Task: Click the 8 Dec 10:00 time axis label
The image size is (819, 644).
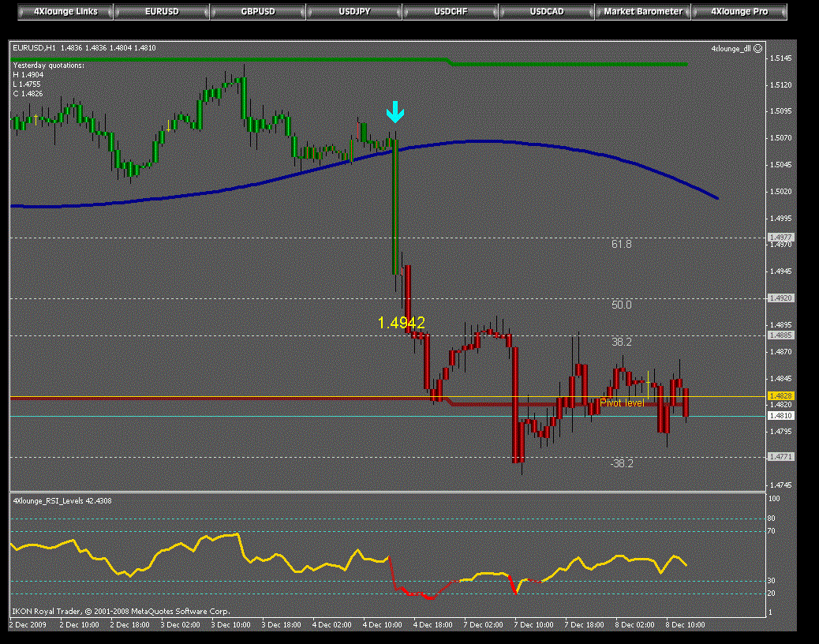Action: (x=685, y=625)
